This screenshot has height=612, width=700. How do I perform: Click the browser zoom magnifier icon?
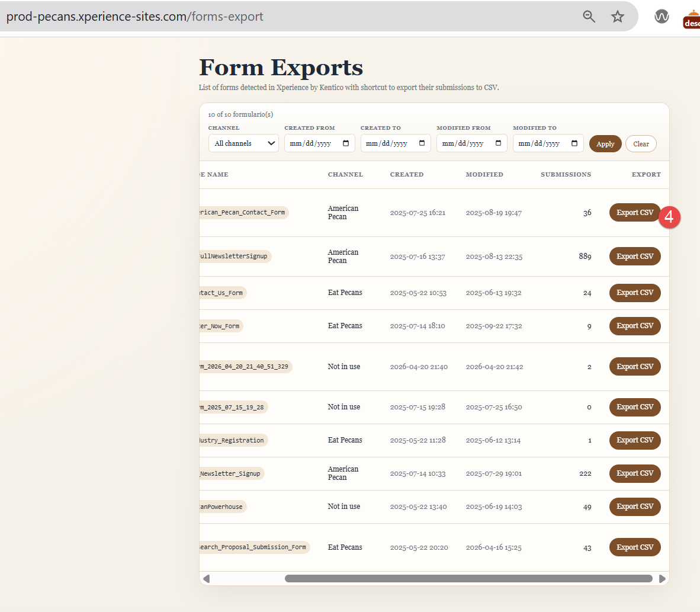click(x=589, y=17)
